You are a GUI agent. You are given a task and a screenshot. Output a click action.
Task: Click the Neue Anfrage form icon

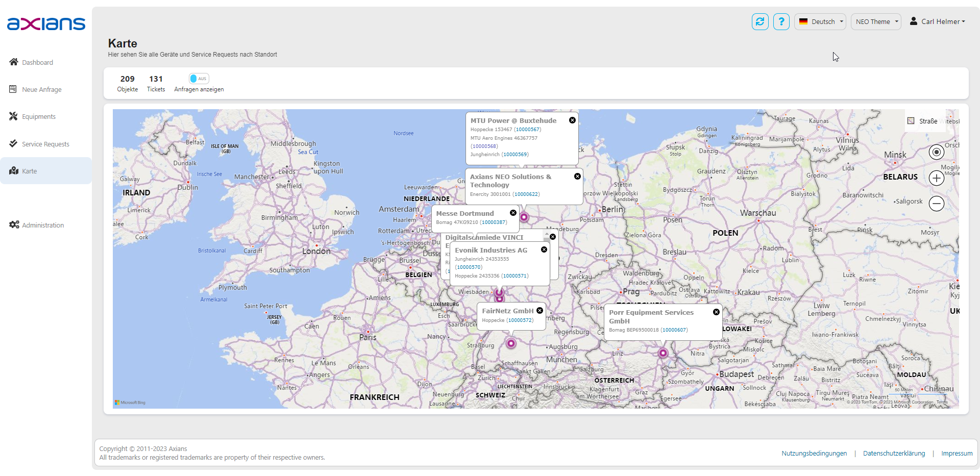[x=13, y=89]
